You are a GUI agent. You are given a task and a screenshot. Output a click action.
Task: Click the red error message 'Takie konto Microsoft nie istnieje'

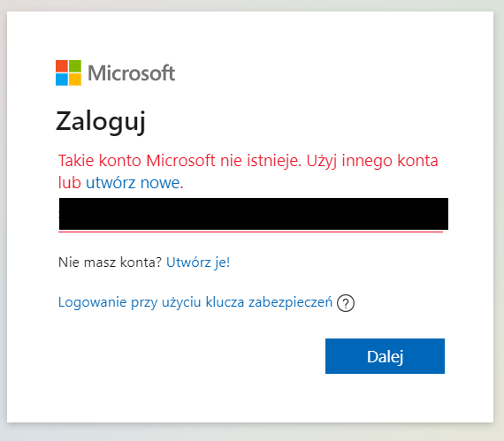179,160
